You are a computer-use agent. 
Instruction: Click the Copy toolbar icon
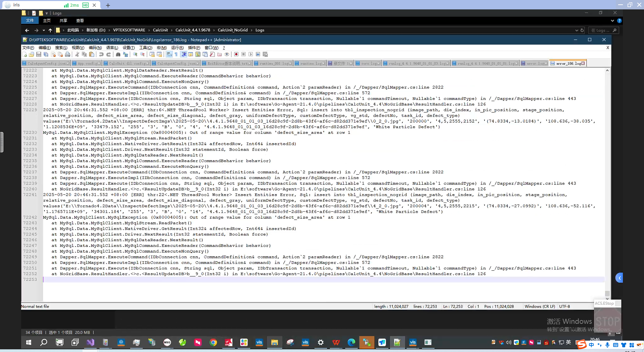point(85,54)
